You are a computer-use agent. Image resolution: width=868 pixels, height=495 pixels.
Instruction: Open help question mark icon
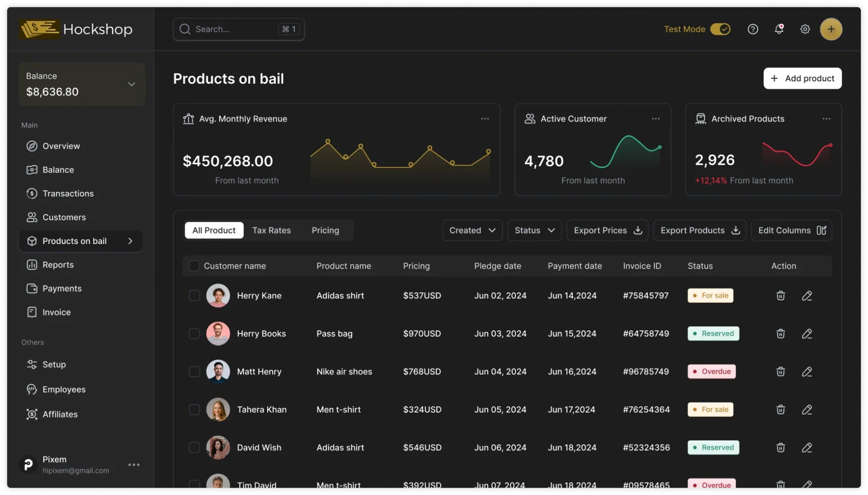click(753, 29)
